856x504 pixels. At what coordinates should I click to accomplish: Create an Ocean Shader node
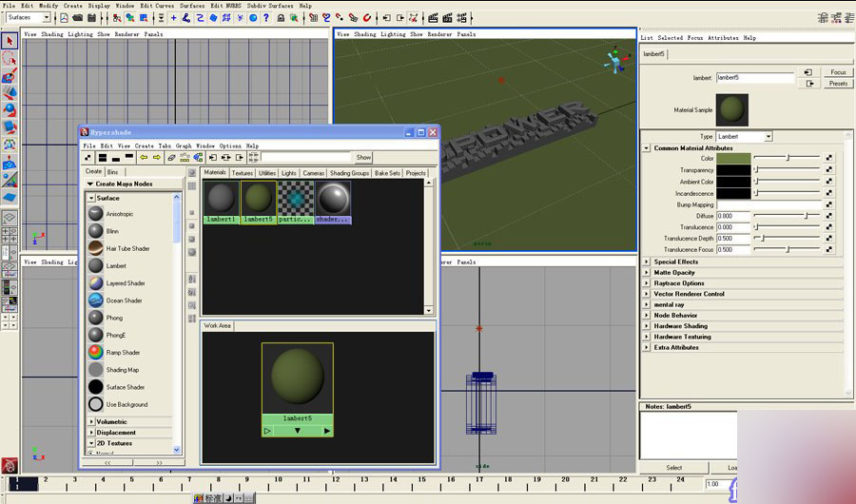[96, 300]
